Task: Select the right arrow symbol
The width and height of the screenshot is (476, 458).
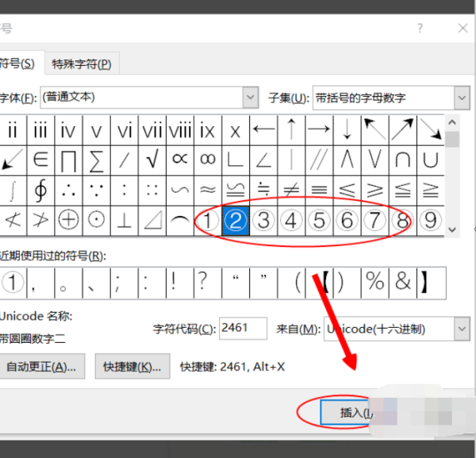Action: click(x=320, y=130)
